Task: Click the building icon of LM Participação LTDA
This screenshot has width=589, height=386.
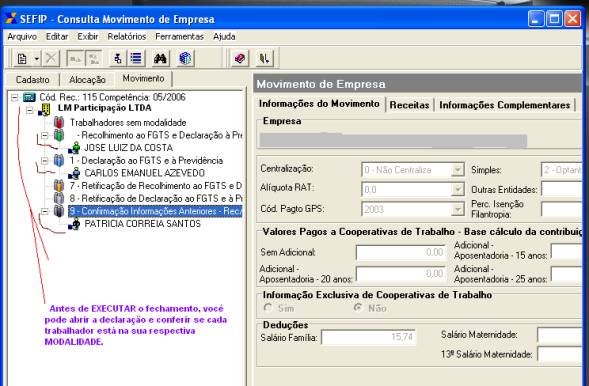Action: (45, 109)
